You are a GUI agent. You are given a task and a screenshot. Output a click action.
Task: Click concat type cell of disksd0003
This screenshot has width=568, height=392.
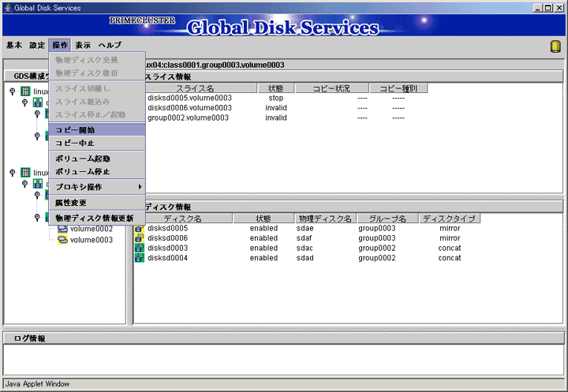pos(450,248)
